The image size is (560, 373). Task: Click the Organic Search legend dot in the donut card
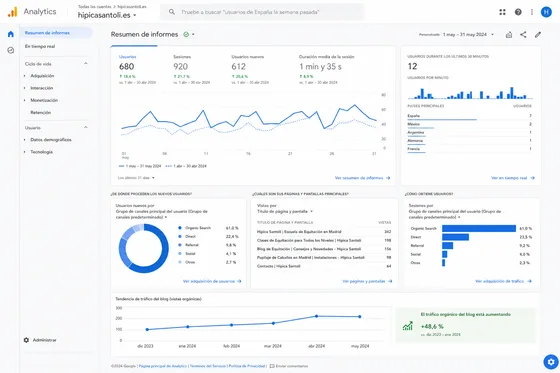[180, 228]
